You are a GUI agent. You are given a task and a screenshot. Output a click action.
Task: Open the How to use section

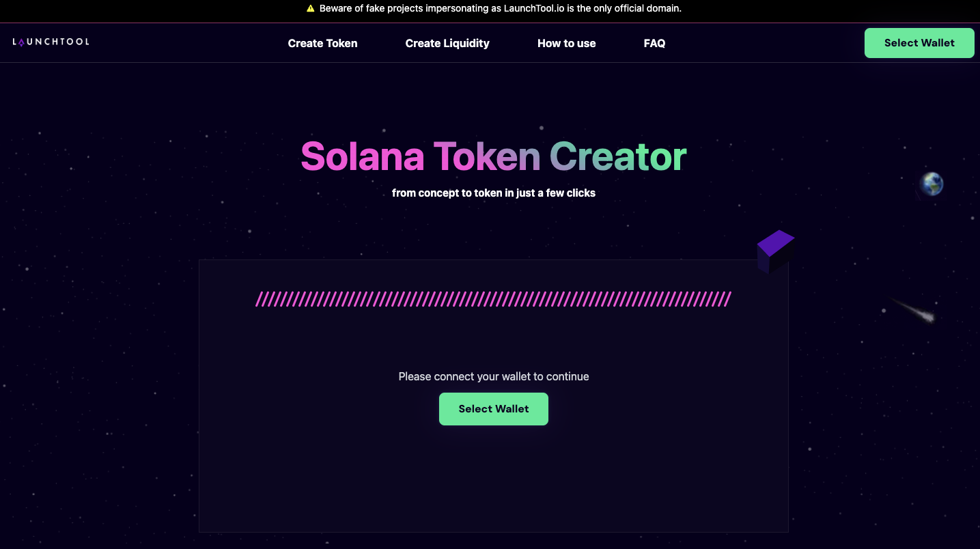click(x=566, y=43)
